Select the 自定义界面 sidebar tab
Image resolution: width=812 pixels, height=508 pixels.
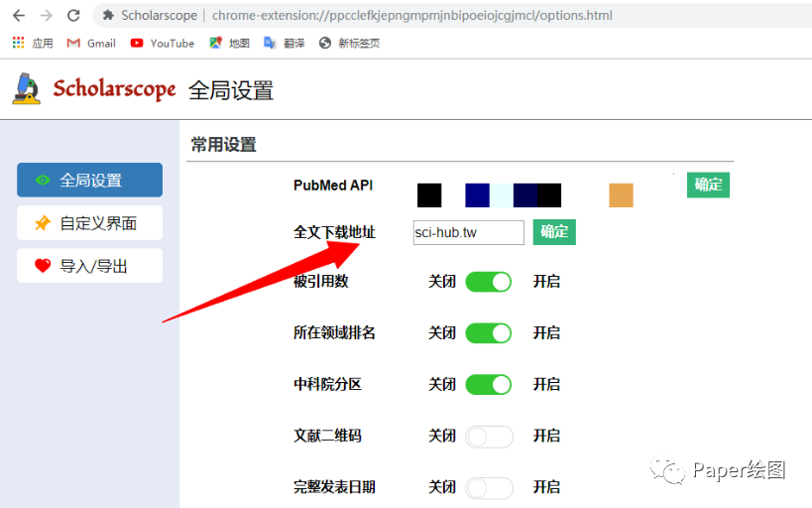pos(89,223)
